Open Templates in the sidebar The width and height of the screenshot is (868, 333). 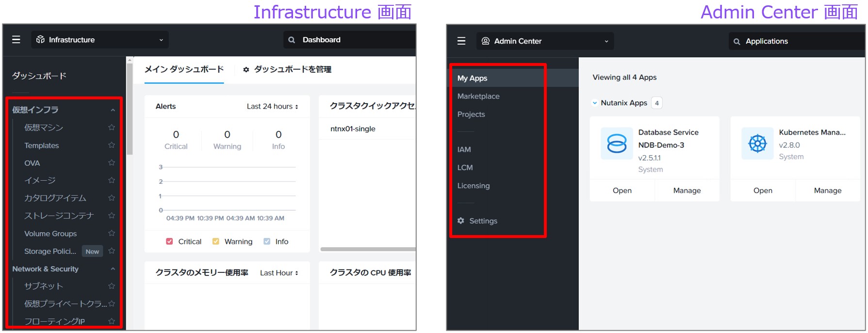coord(42,145)
